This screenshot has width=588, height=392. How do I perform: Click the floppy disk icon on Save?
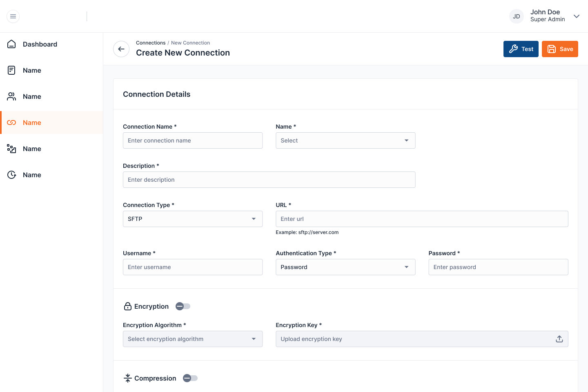[552, 49]
